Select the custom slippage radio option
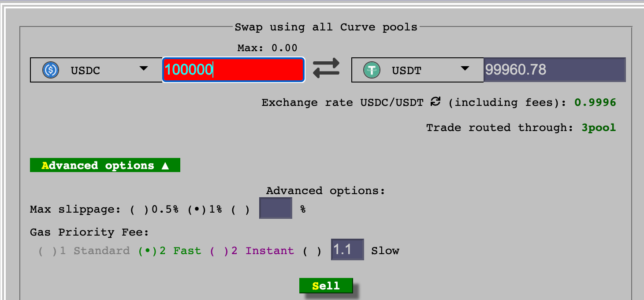 pyautogui.click(x=240, y=209)
